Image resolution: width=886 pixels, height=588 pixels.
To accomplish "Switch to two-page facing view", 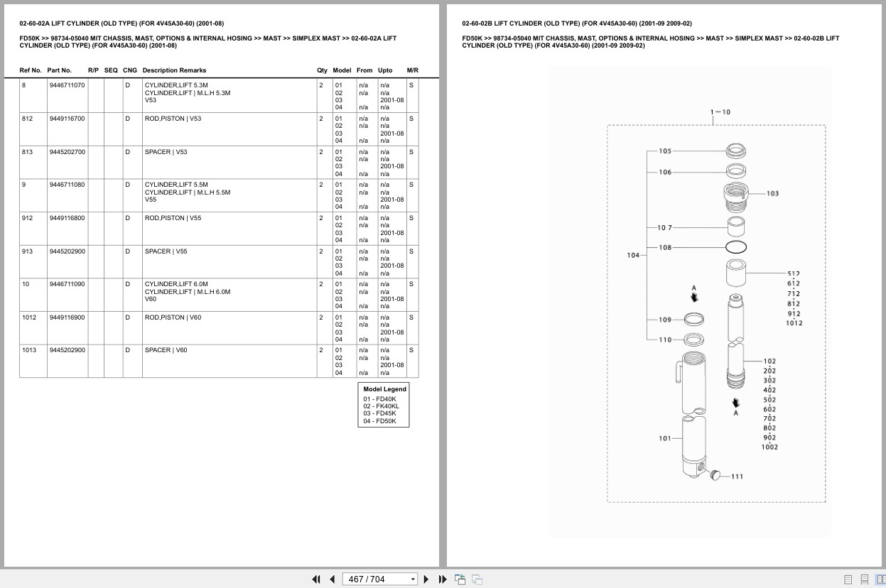I will tap(880, 579).
